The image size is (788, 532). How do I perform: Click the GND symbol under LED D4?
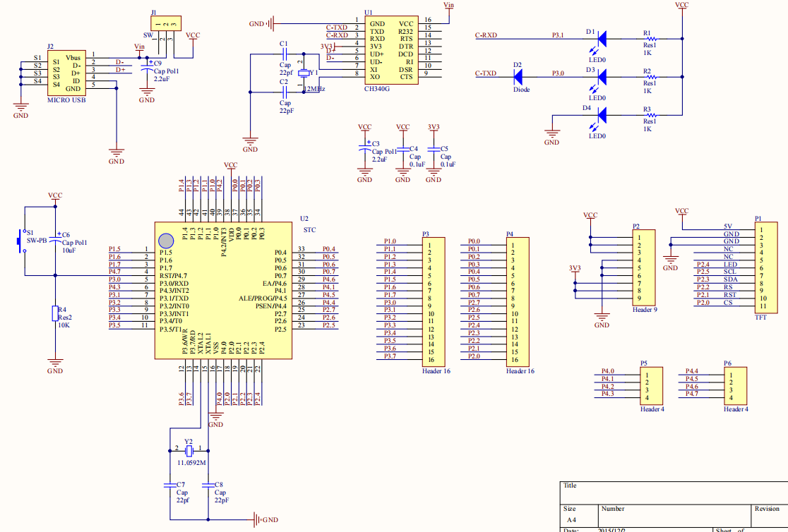[551, 137]
